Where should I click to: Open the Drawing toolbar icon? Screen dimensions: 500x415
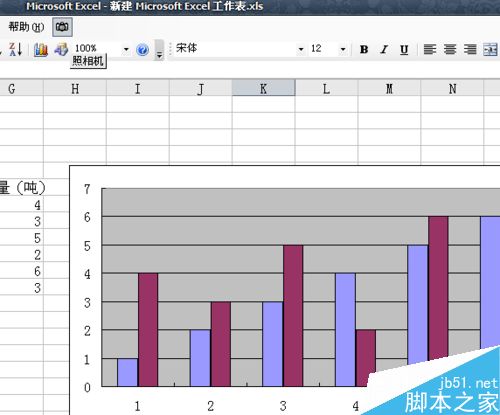point(61,50)
